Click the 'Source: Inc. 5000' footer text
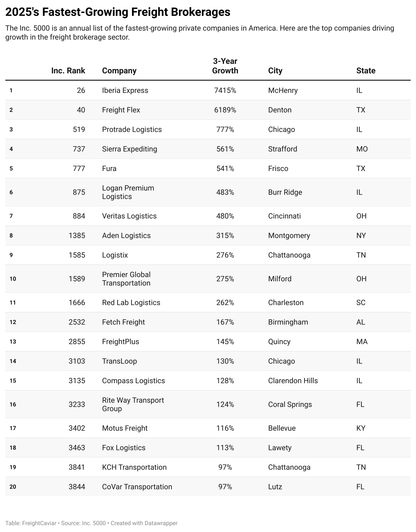Image resolution: width=416 pixels, height=532 pixels. [x=83, y=523]
